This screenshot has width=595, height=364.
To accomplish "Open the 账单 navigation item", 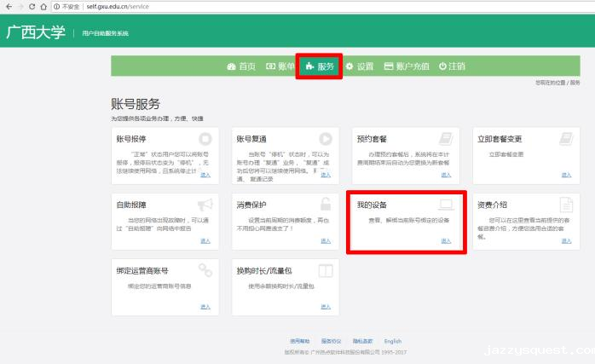I will [280, 66].
